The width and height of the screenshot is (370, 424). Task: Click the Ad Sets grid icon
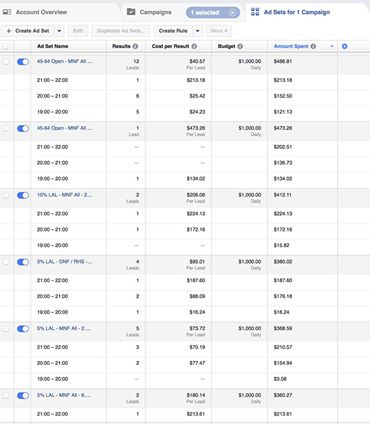255,12
